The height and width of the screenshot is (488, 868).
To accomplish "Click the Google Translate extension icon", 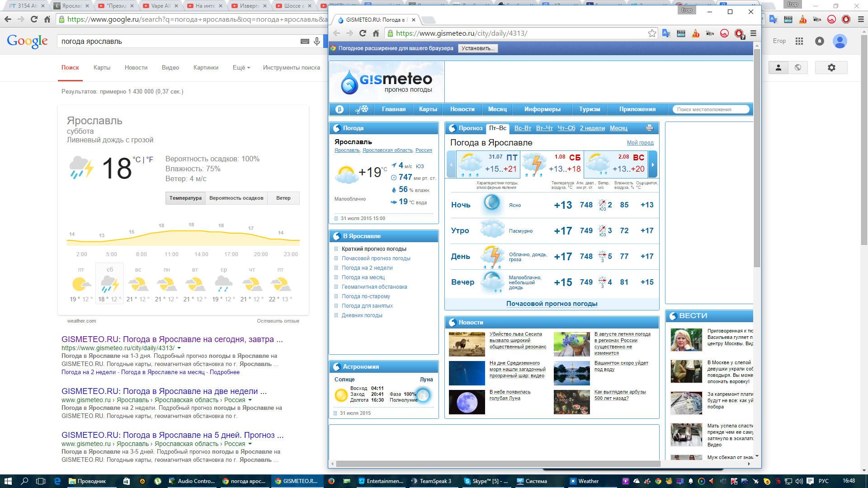I will pyautogui.click(x=666, y=33).
